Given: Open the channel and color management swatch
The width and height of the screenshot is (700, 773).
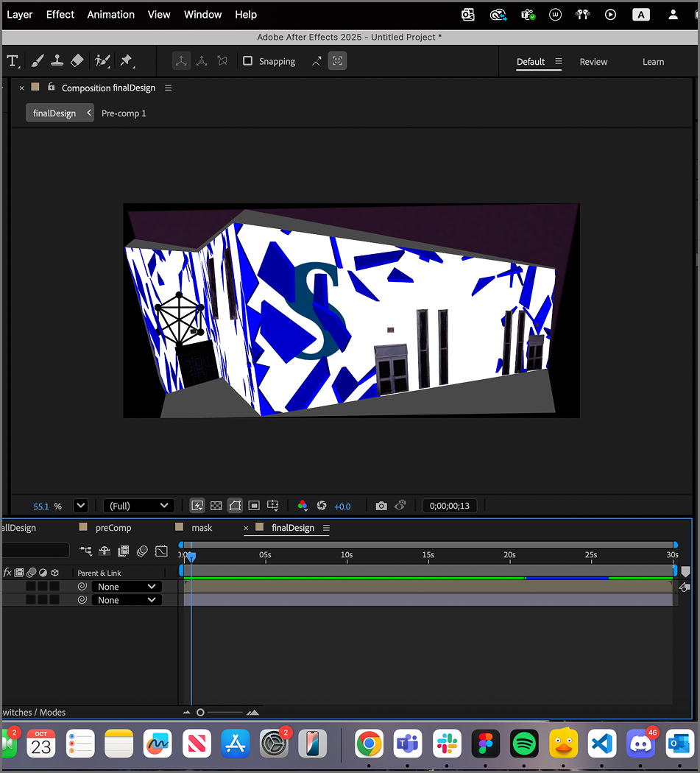Looking at the screenshot, I should click(x=303, y=506).
